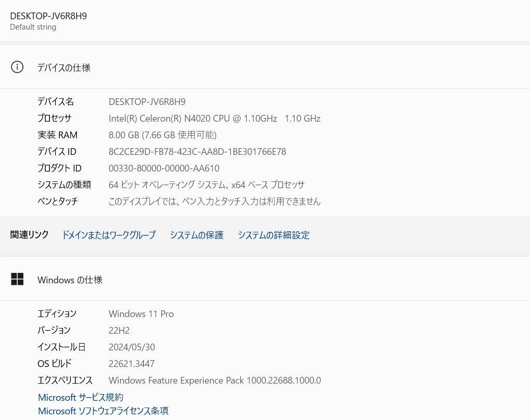Click the 実装 RAM label
The width and height of the screenshot is (530, 420).
tap(58, 135)
